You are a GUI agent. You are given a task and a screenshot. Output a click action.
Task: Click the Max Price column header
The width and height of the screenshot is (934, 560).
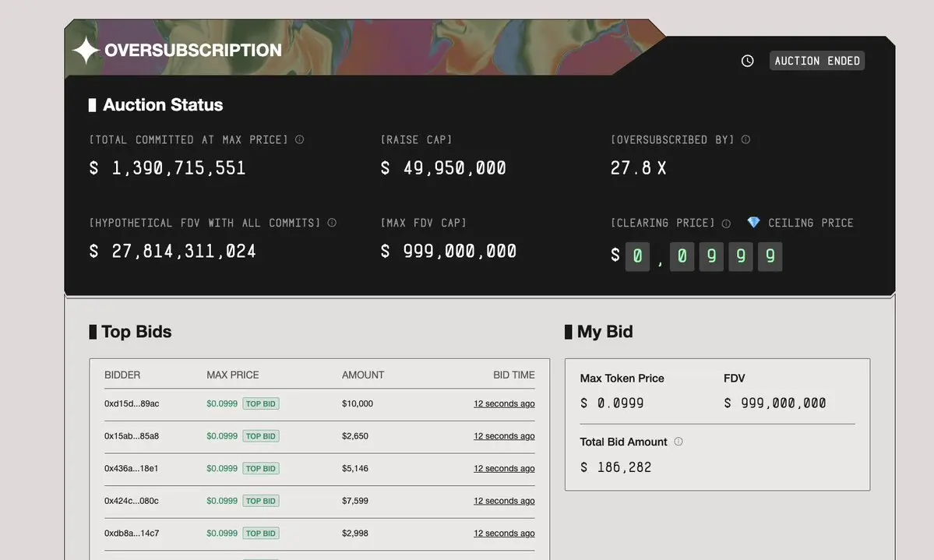233,375
